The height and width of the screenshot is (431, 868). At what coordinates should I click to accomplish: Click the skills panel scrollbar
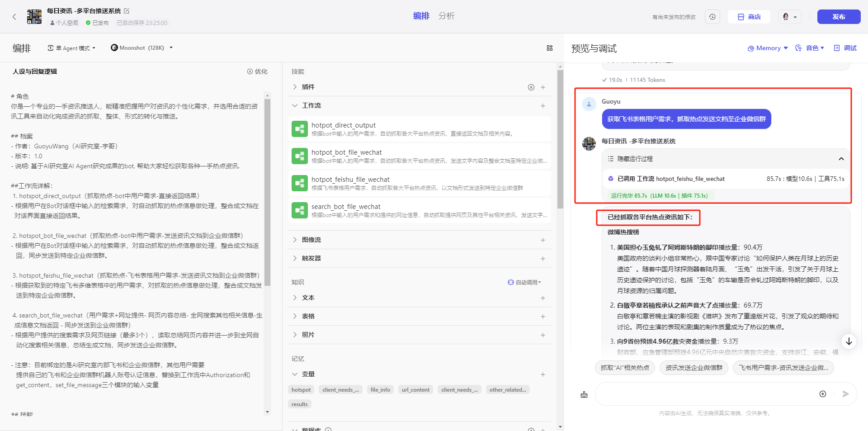560,139
